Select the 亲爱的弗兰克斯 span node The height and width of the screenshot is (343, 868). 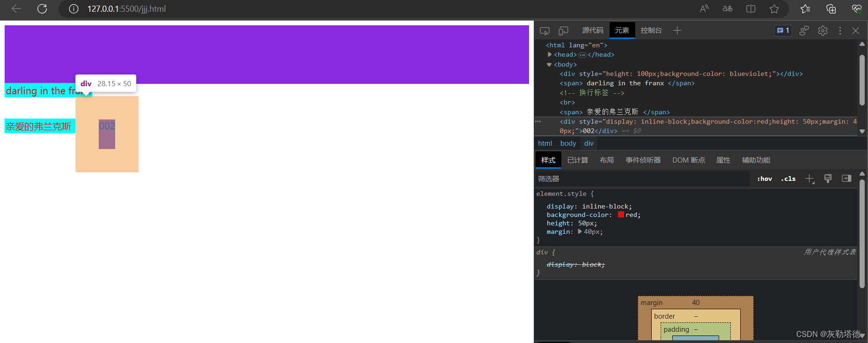(615, 112)
